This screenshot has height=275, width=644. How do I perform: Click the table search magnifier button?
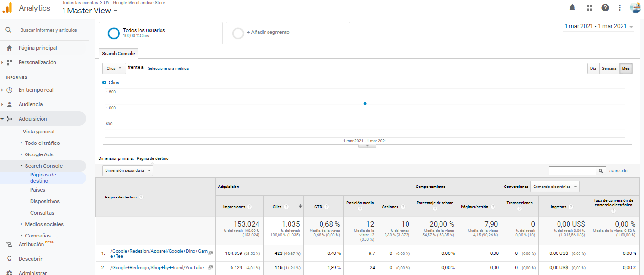[x=601, y=171]
